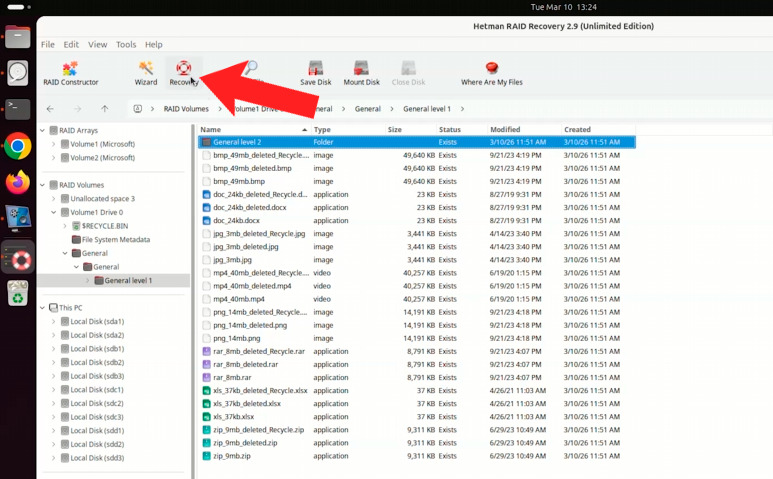Click General level 1 in the breadcrumb
The width and height of the screenshot is (773, 479).
(427, 109)
